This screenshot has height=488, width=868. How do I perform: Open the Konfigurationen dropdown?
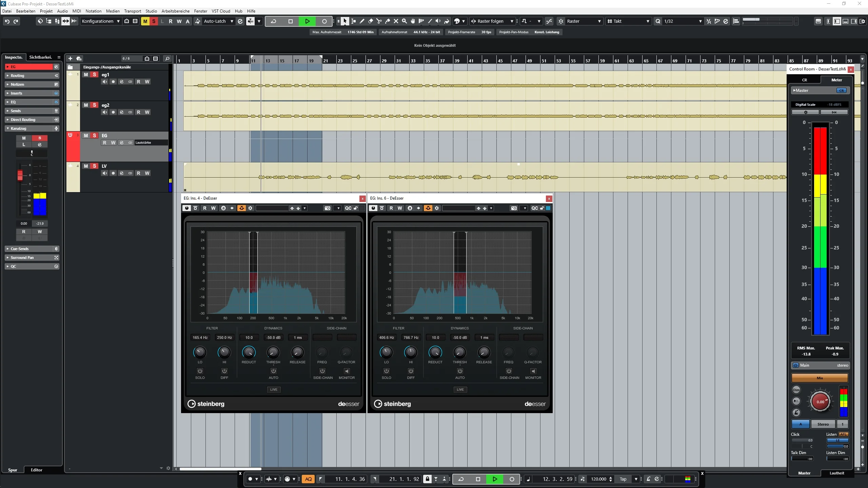tap(101, 21)
